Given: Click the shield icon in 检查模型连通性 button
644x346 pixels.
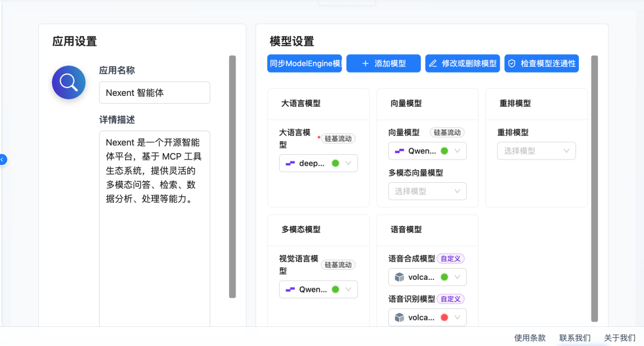Looking at the screenshot, I should point(512,64).
